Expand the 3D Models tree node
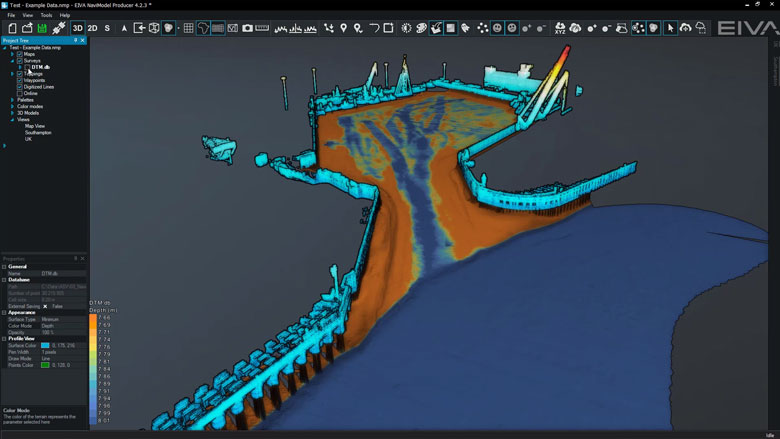Viewport: 780px width, 439px height. click(x=12, y=113)
